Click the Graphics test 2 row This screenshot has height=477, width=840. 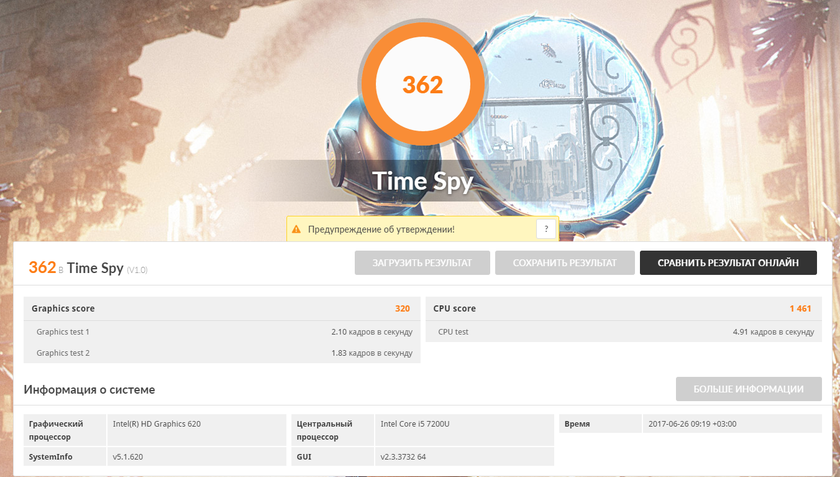coord(222,353)
